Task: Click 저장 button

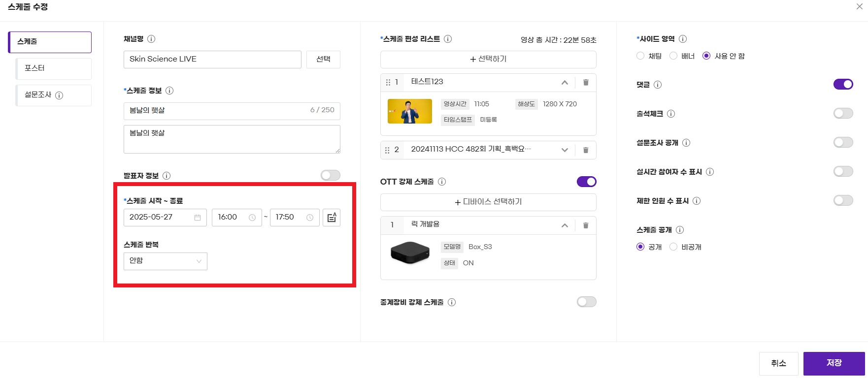Action: [834, 363]
